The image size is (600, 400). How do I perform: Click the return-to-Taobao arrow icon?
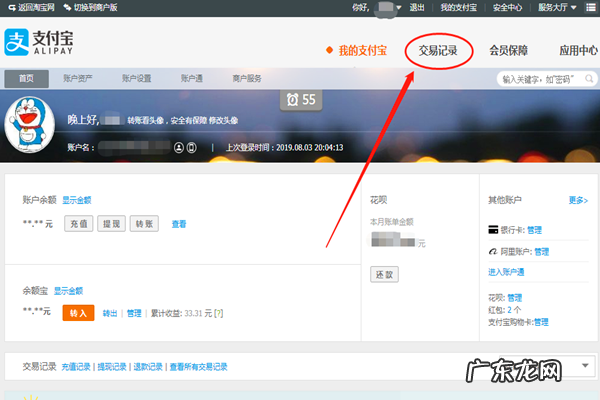[12, 7]
